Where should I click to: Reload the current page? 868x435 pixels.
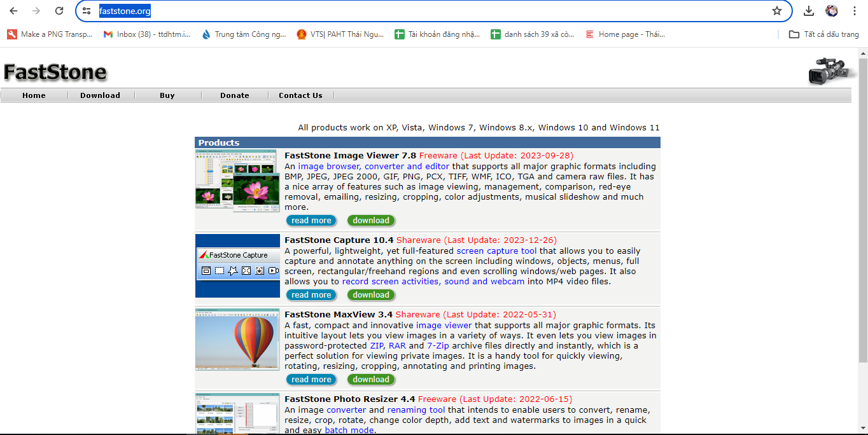click(59, 11)
